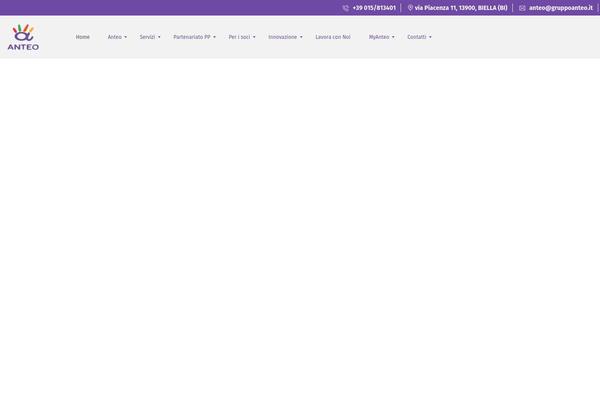600x400 pixels.
Task: Expand the Per i soci dropdown arrow
Action: [254, 37]
